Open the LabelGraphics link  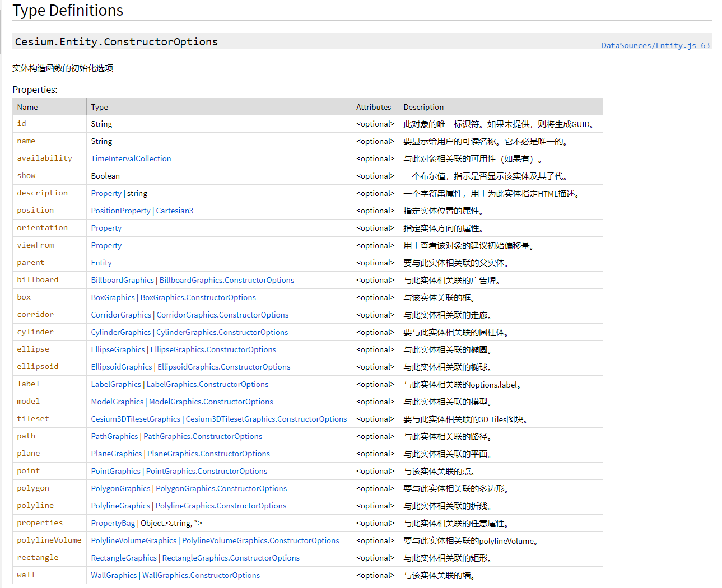[x=116, y=384]
